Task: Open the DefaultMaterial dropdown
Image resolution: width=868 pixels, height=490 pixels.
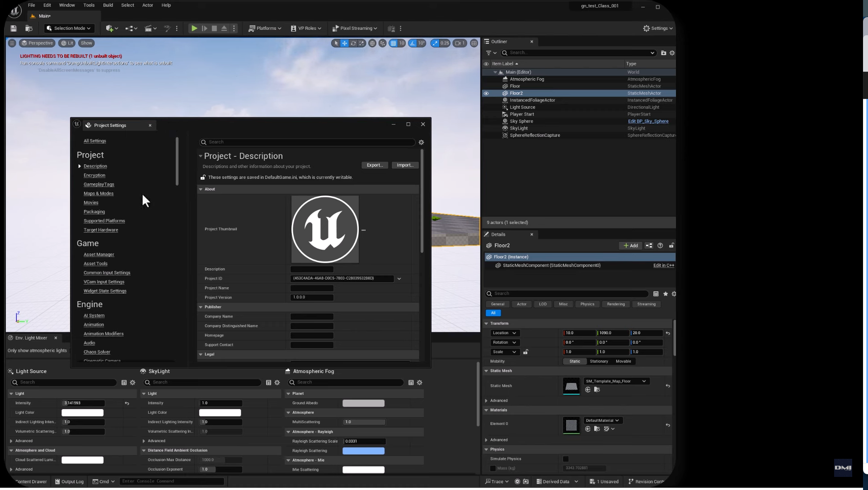Action: click(603, 420)
